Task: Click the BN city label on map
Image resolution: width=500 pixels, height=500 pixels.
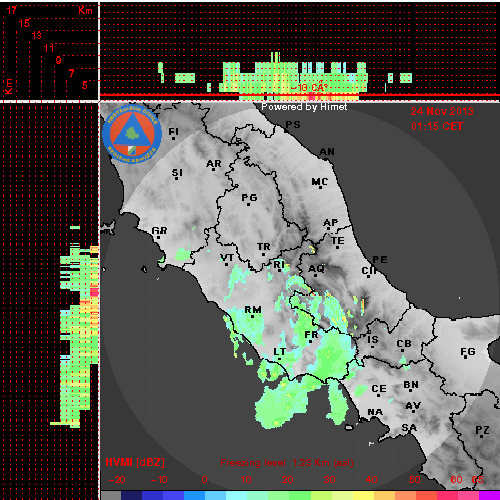Action: pyautogui.click(x=411, y=385)
